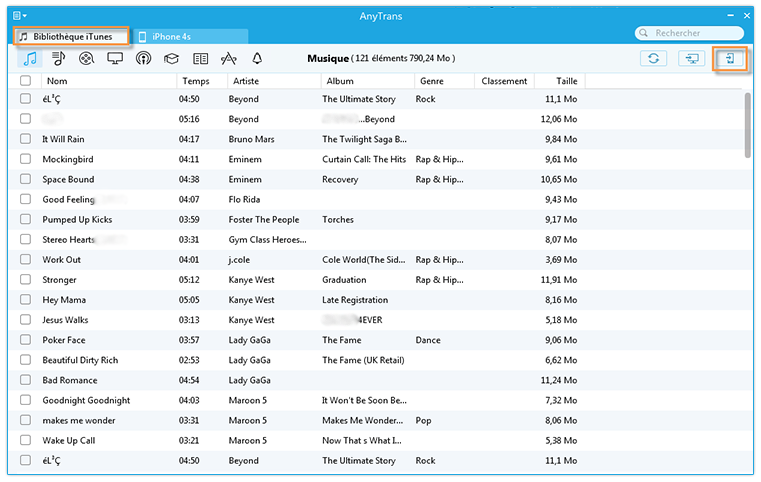Click the 05:05 duration cell
The width and height of the screenshot is (761, 482).
(189, 300)
